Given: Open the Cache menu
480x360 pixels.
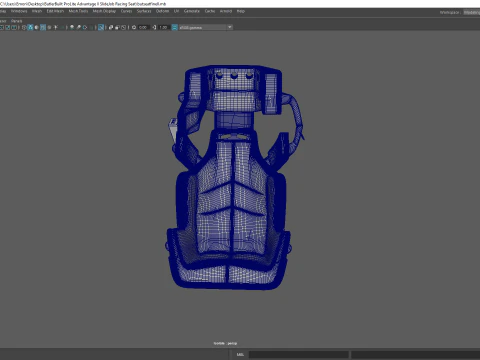Looking at the screenshot, I should pos(210,11).
